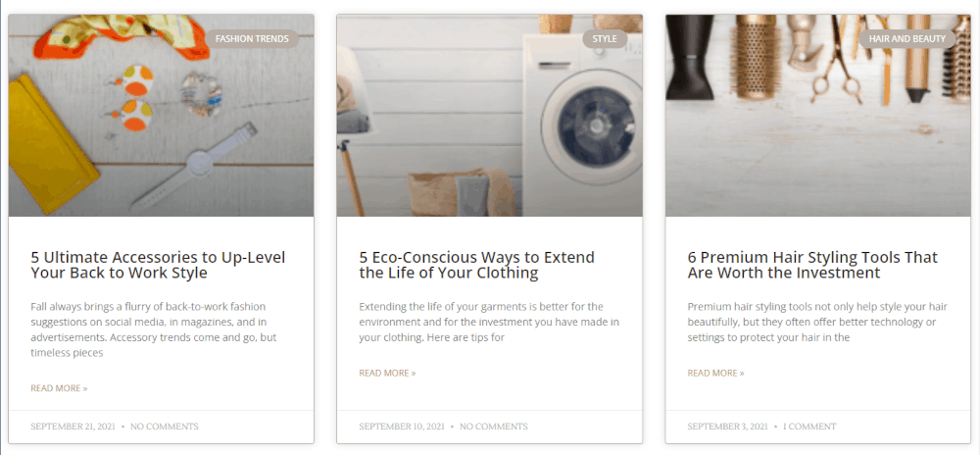Image resolution: width=980 pixels, height=455 pixels.
Task: Click No Comments on the accessories post
Action: coord(165,427)
